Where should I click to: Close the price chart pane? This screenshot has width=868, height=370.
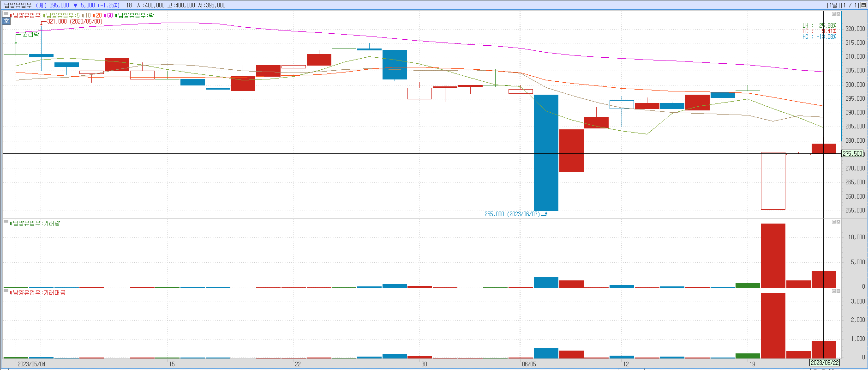838,14
